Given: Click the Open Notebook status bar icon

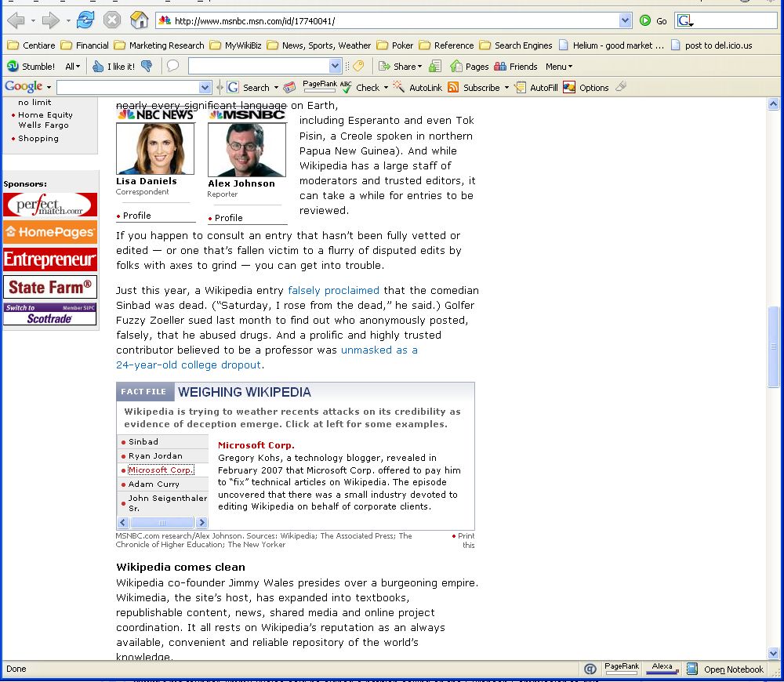Looking at the screenshot, I should (x=692, y=669).
